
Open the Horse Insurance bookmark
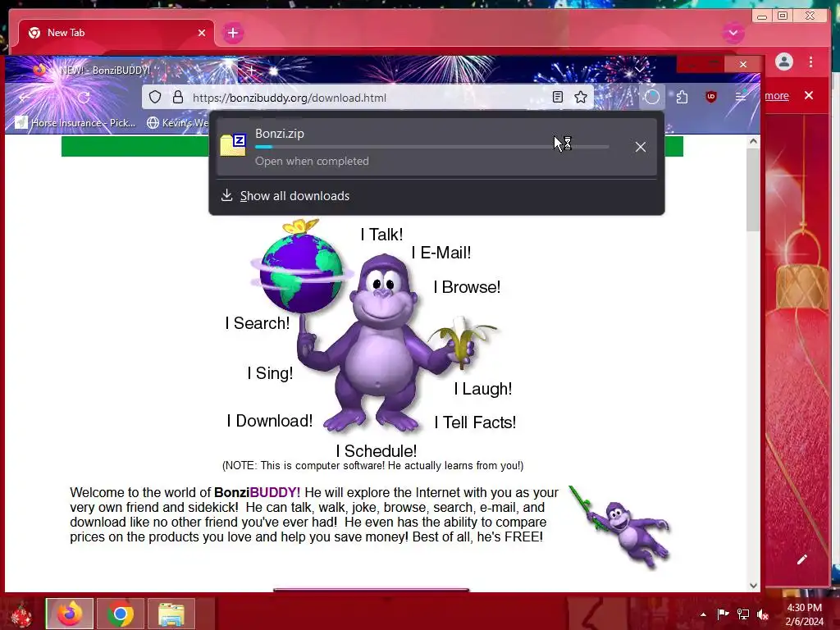click(x=75, y=123)
